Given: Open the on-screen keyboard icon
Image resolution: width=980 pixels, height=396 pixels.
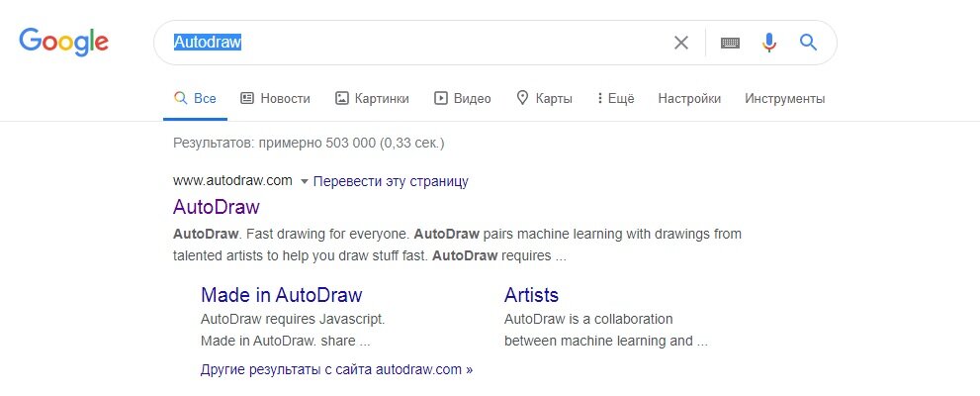Looking at the screenshot, I should [x=730, y=43].
